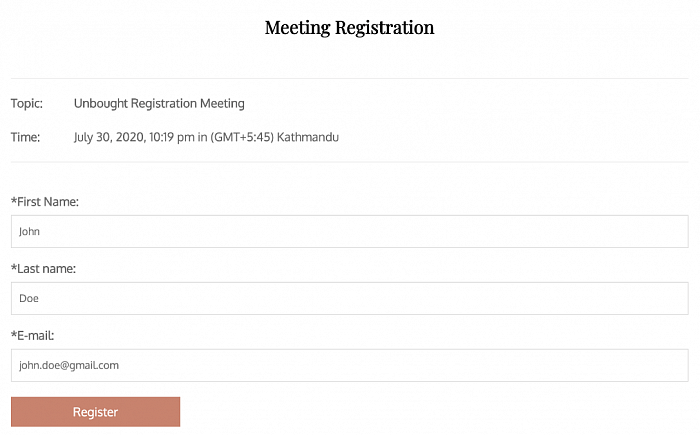Select the Unbought Registration Meeting topic text

159,104
